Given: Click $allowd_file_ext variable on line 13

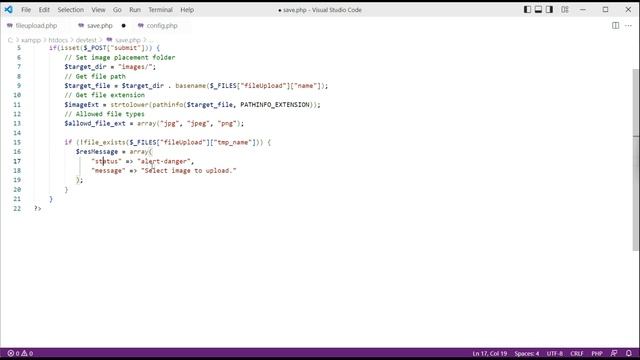Looking at the screenshot, I should click(x=95, y=123).
